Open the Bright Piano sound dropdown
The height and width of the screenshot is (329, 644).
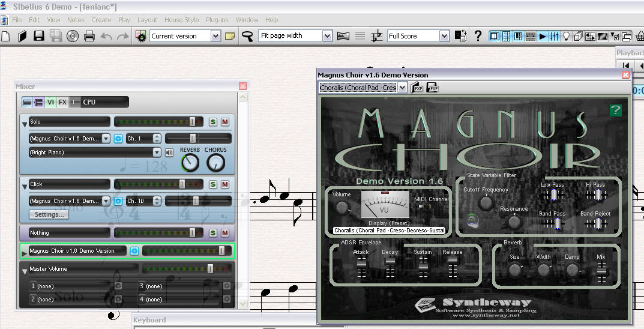[157, 152]
